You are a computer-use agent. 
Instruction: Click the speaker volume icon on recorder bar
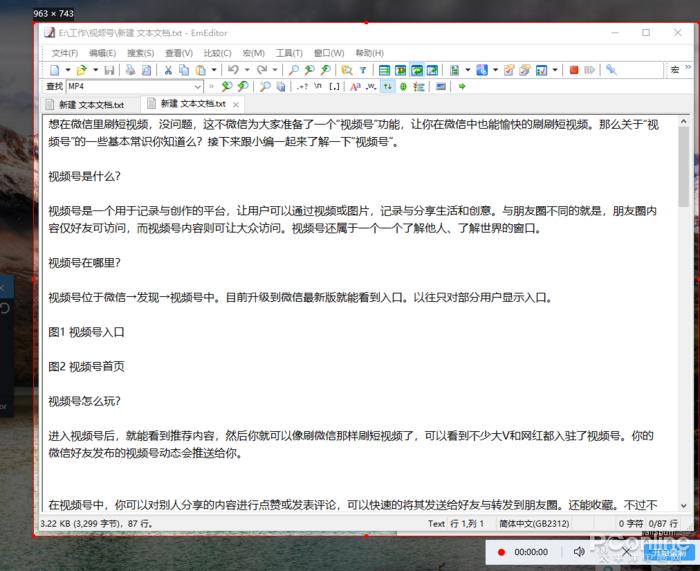click(x=578, y=551)
